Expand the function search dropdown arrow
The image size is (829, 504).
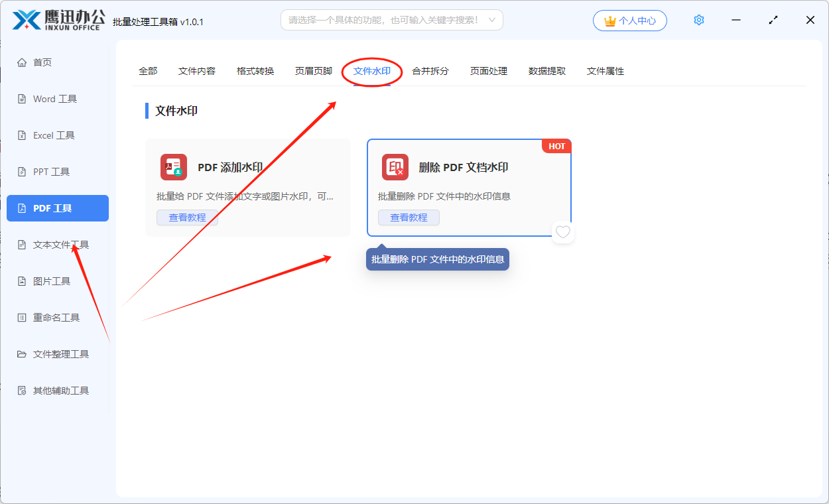click(491, 20)
